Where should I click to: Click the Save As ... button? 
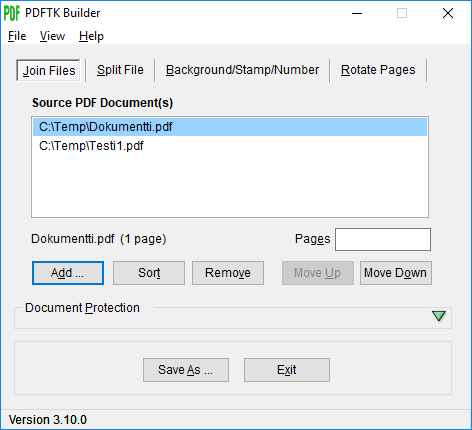tap(186, 370)
